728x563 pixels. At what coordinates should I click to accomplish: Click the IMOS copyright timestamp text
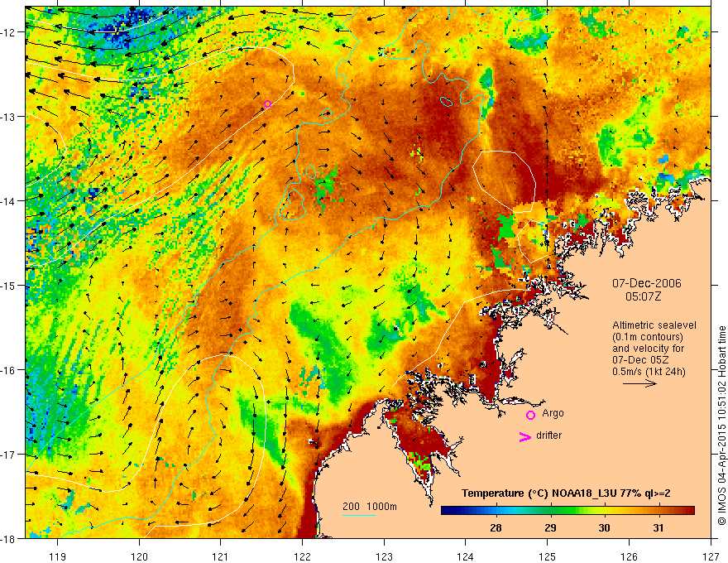[x=721, y=426]
